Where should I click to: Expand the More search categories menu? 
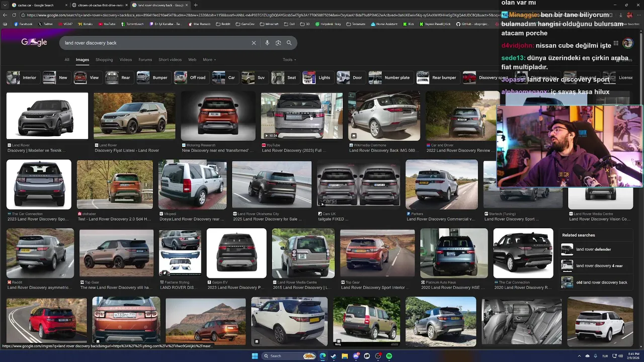point(209,60)
